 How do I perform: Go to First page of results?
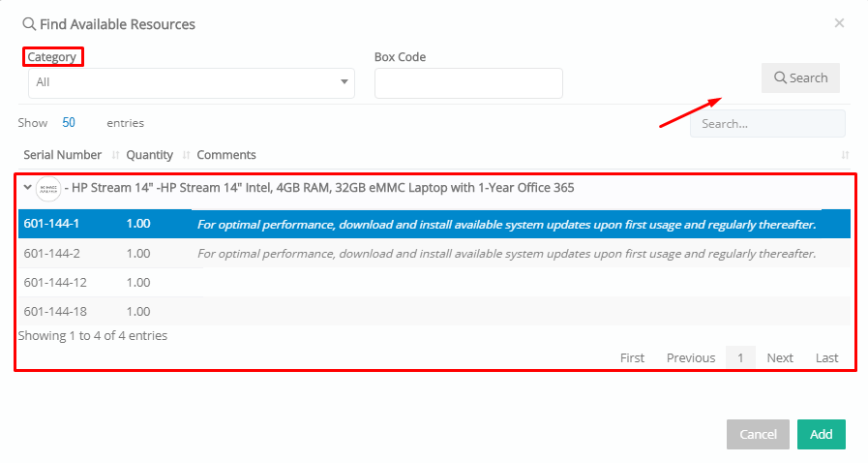pos(632,357)
